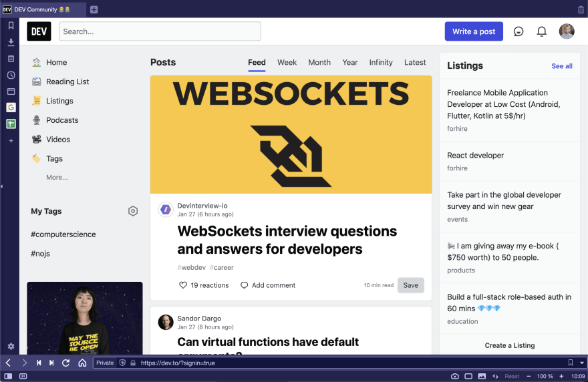Open the user profile avatar menu
Image resolution: width=588 pixels, height=382 pixels.
pos(567,31)
